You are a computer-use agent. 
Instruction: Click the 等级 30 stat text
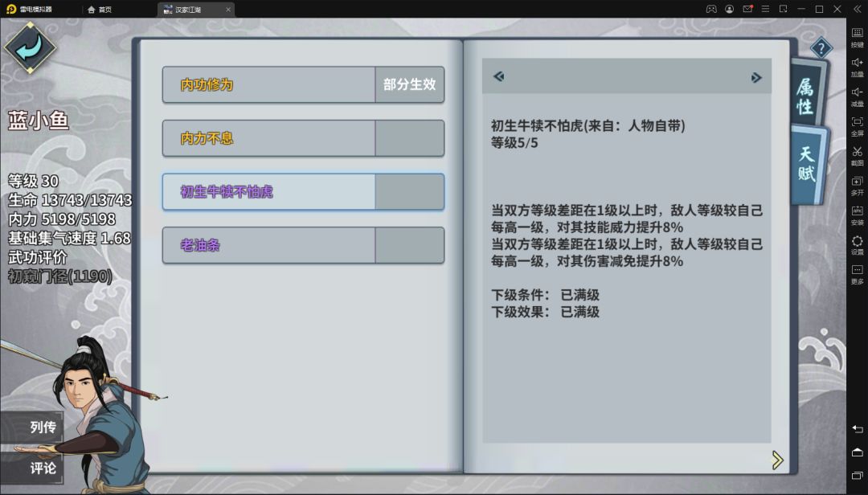(x=33, y=181)
